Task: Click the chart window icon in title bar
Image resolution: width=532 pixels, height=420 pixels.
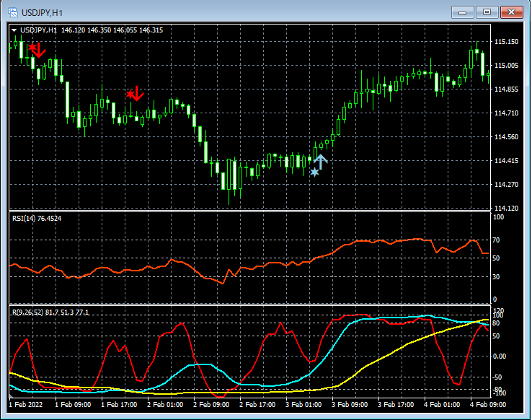Action: click(x=13, y=12)
